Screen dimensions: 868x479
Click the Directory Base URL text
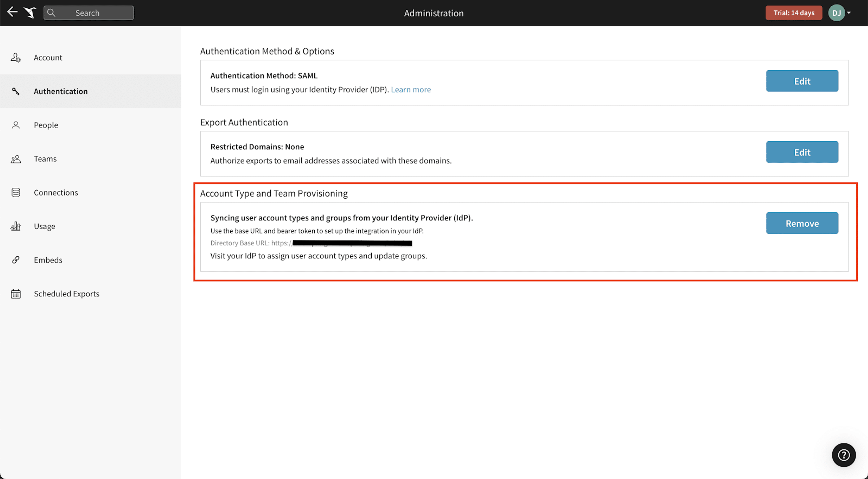311,243
